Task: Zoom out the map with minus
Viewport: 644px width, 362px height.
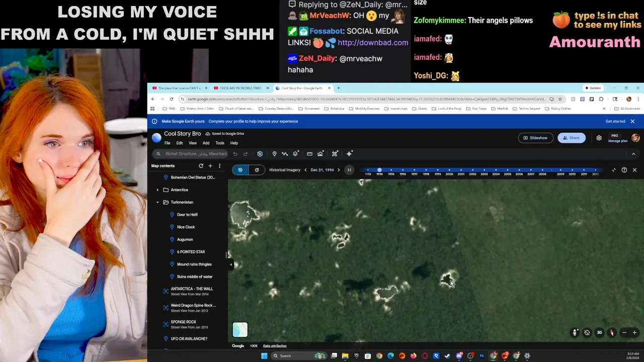Action: click(624, 333)
